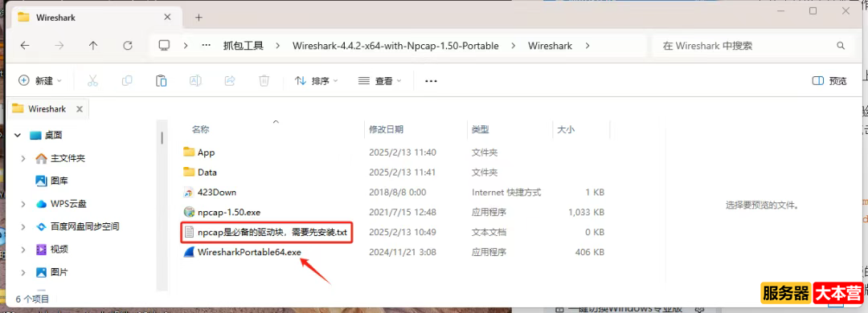Sort by the 大小 column header
This screenshot has width=868, height=313.
pyautogui.click(x=566, y=129)
